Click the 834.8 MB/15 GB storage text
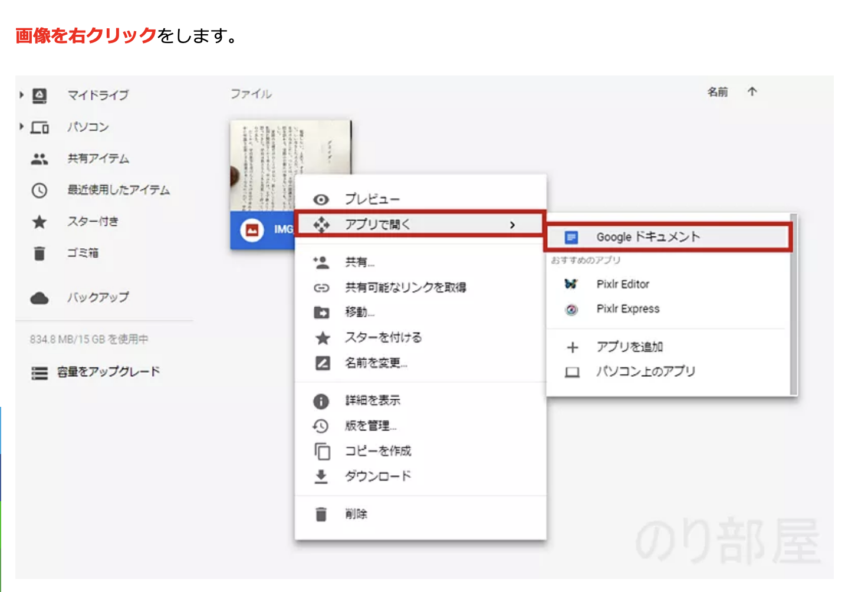Screen dimensions: 868x592 [x=89, y=340]
